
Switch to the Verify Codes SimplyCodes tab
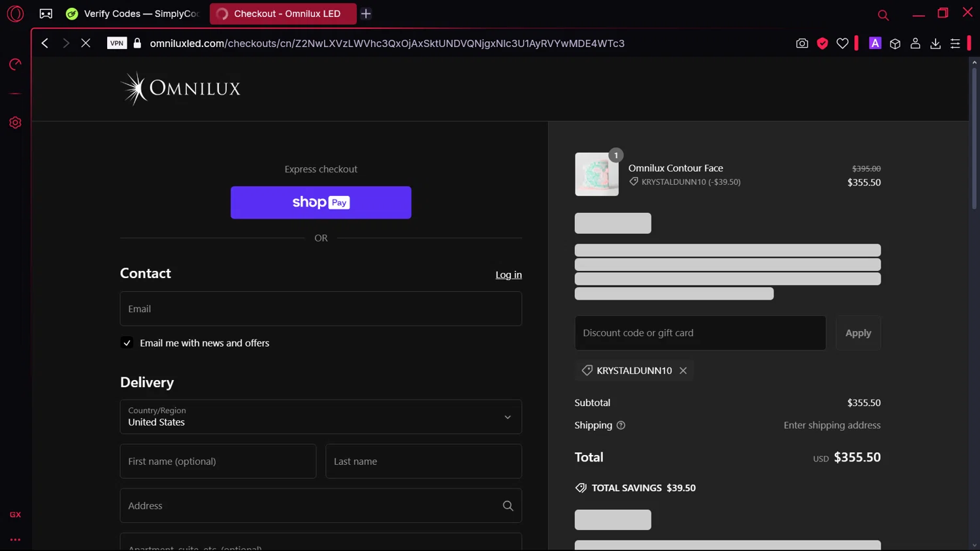(x=134, y=13)
